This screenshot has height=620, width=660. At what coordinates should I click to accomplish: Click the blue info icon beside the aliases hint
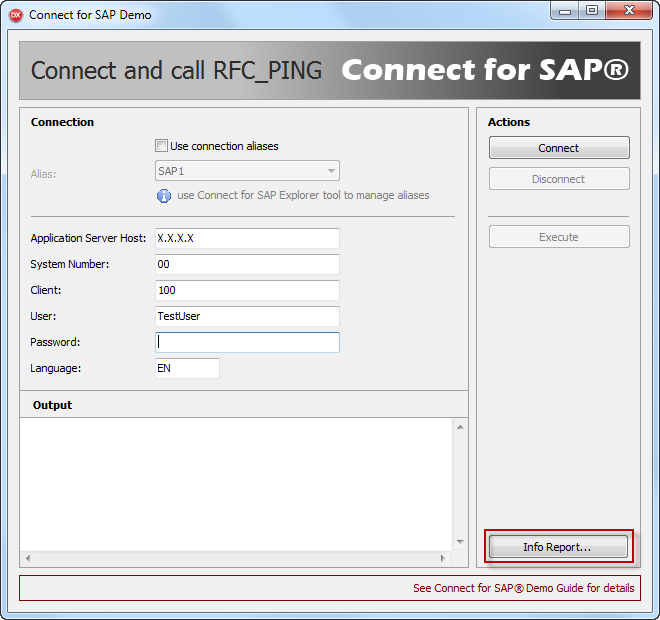164,196
